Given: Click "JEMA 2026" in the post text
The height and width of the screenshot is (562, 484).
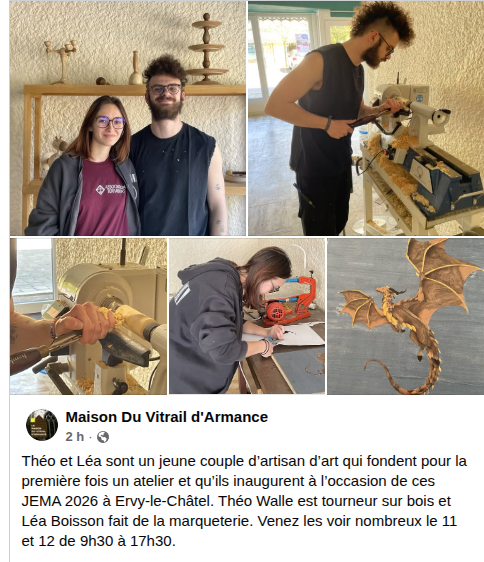Looking at the screenshot, I should click(x=60, y=501).
